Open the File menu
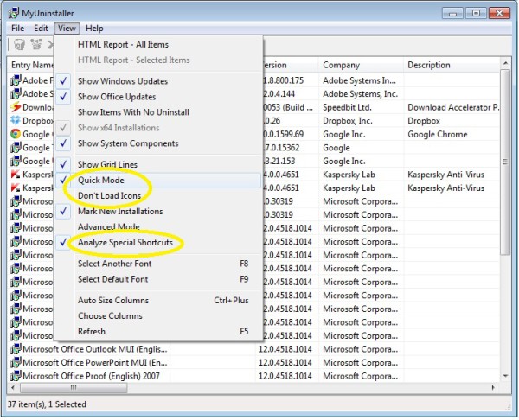The height and width of the screenshot is (420, 519). (x=17, y=29)
